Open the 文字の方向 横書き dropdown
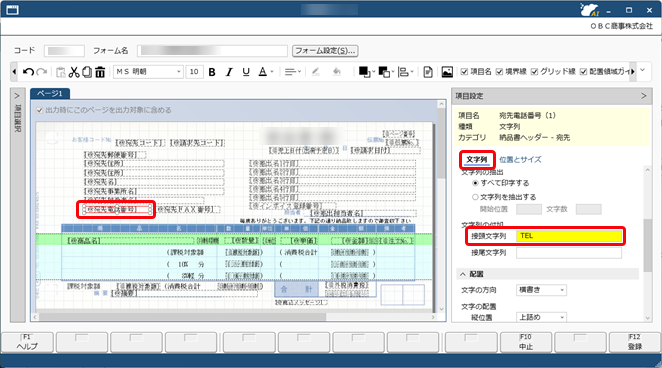Image resolution: width=662 pixels, height=368 pixels. (541, 290)
